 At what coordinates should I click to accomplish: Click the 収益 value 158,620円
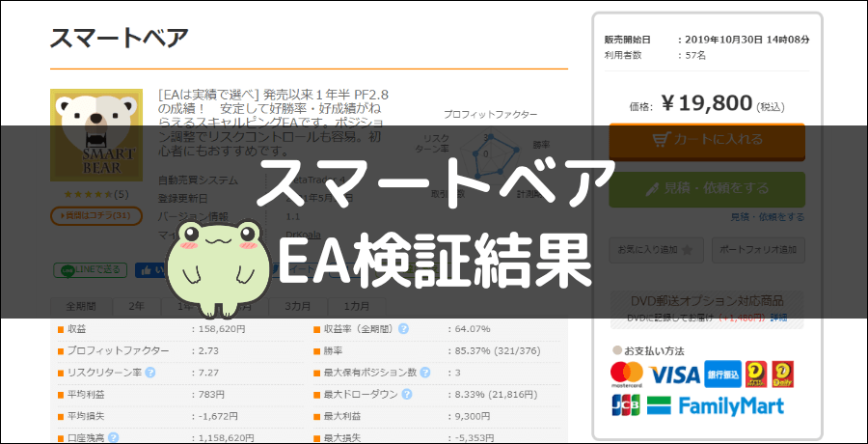point(223,329)
